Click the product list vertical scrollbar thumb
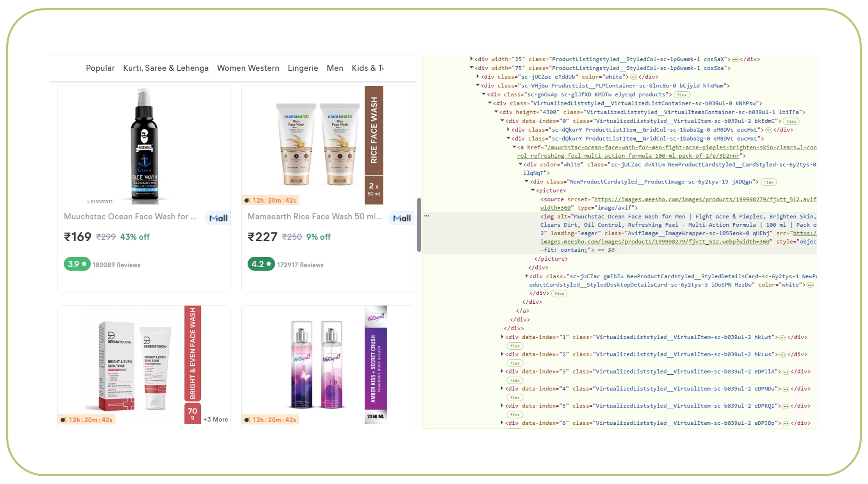 coord(419,225)
